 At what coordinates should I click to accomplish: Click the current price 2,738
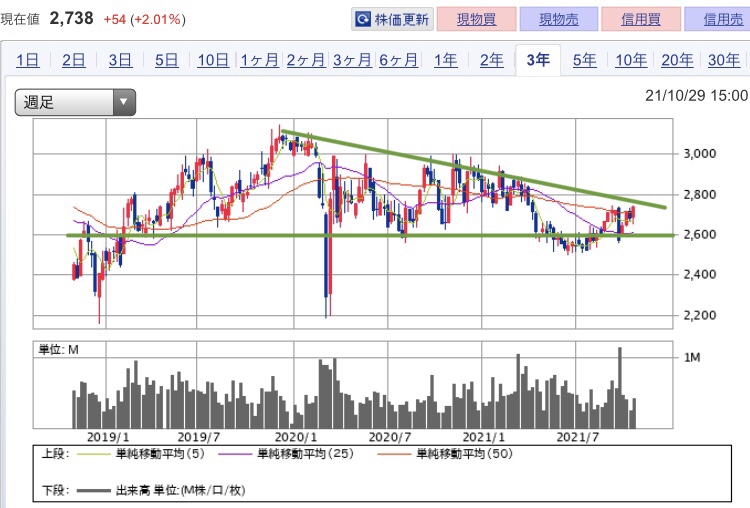[x=71, y=19]
